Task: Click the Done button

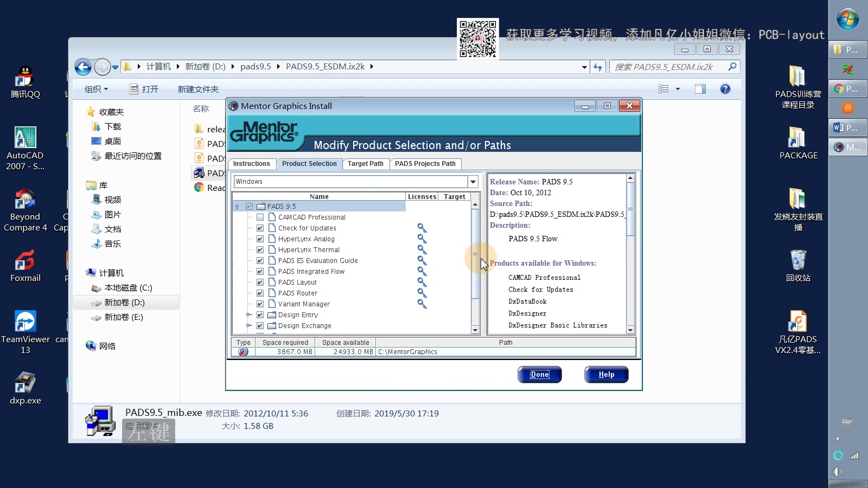Action: click(x=539, y=375)
